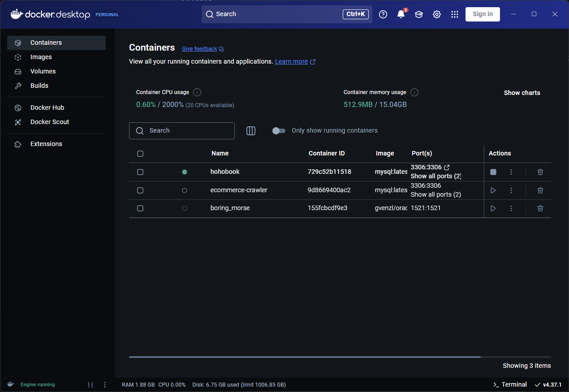Viewport: 569px width, 392px height.
Task: Check the select-all containers checkbox
Action: point(140,154)
